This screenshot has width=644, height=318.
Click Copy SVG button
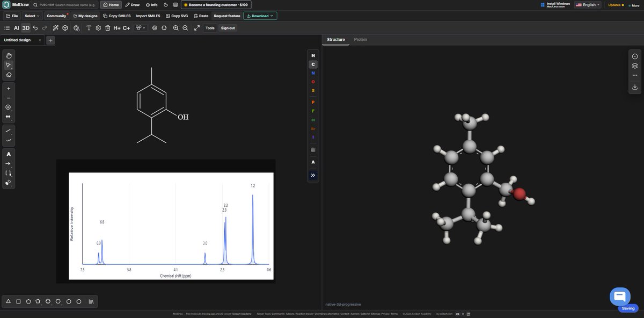(x=176, y=16)
